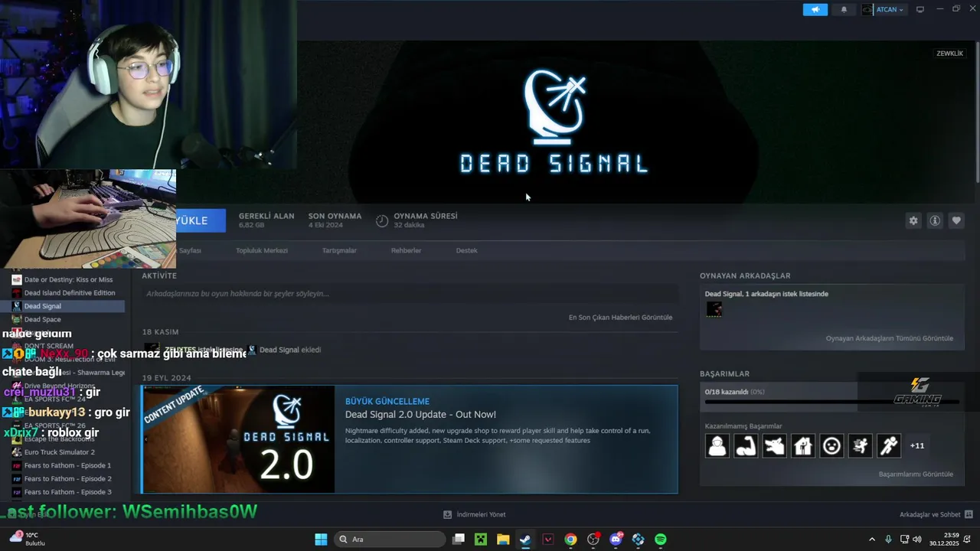
Task: Open Chrome from taskbar
Action: [x=570, y=539]
